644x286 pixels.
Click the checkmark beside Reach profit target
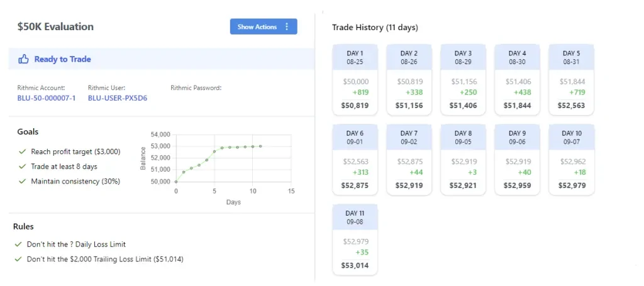click(x=23, y=152)
